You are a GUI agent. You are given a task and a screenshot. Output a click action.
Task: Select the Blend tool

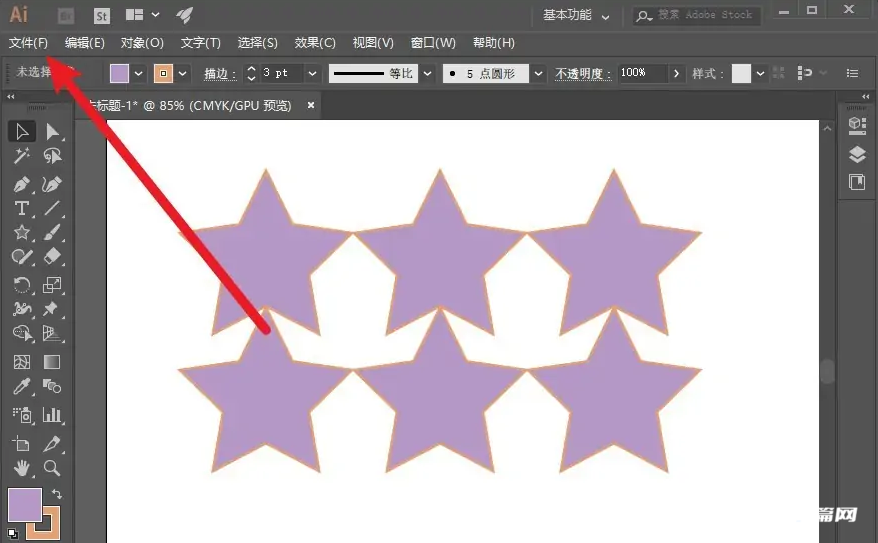click(52, 386)
